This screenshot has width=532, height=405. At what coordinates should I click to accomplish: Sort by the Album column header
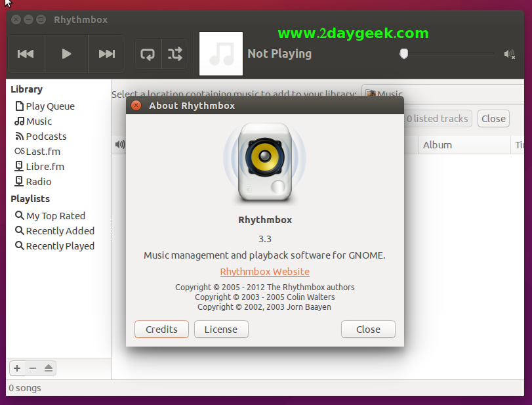[x=464, y=145]
